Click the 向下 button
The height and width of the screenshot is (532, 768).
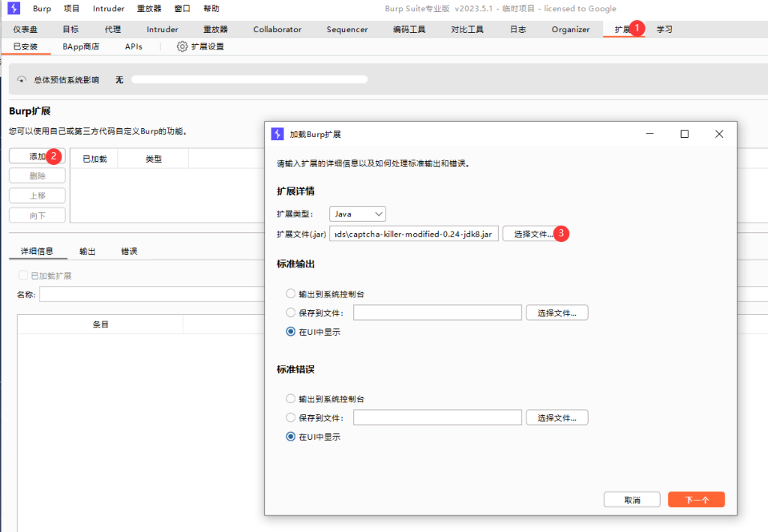(37, 215)
